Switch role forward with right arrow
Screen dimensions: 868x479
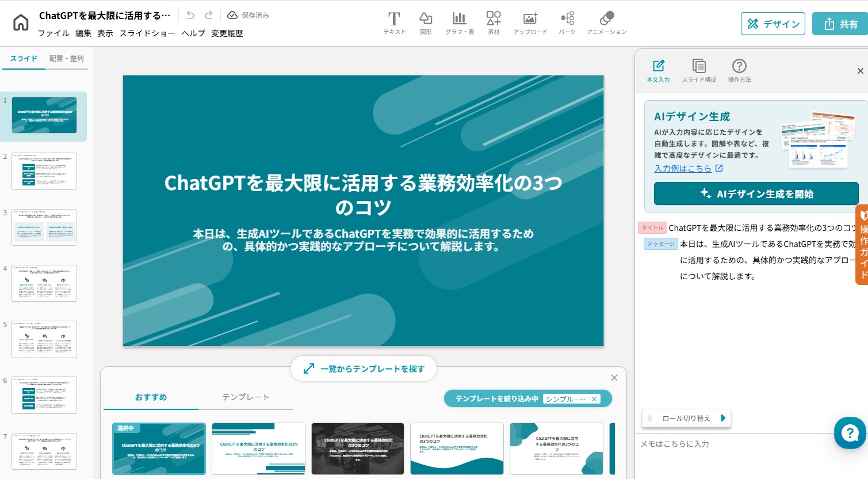(x=723, y=418)
